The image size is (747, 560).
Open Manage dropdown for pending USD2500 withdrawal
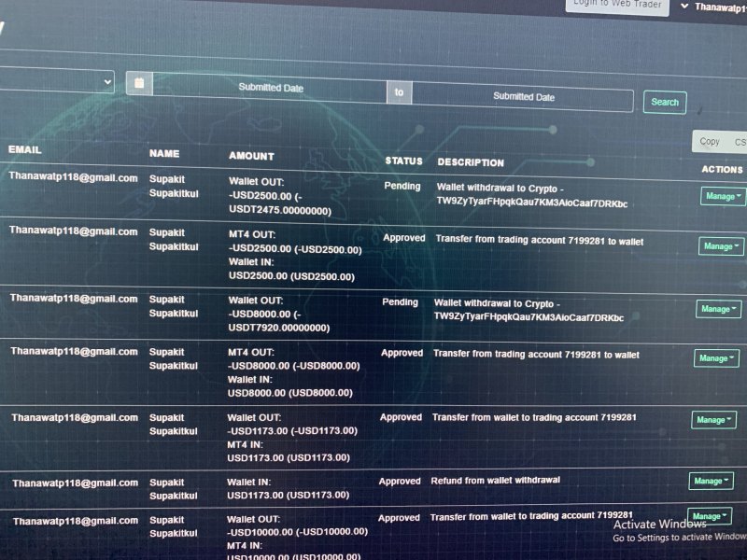(723, 196)
